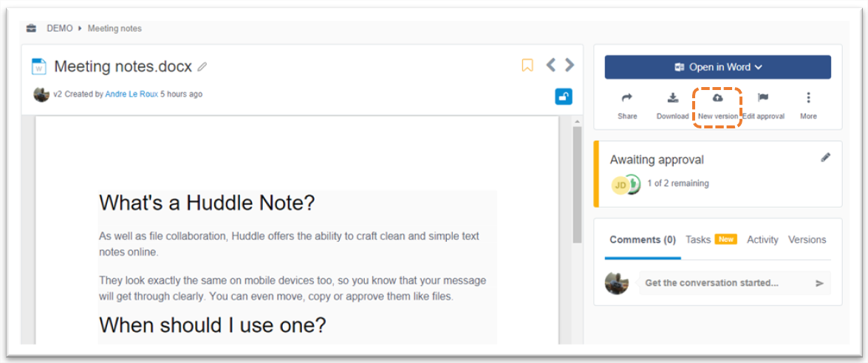The image size is (868, 363).
Task: Click the briefcase workspace icon in breadcrumb
Action: click(x=32, y=28)
